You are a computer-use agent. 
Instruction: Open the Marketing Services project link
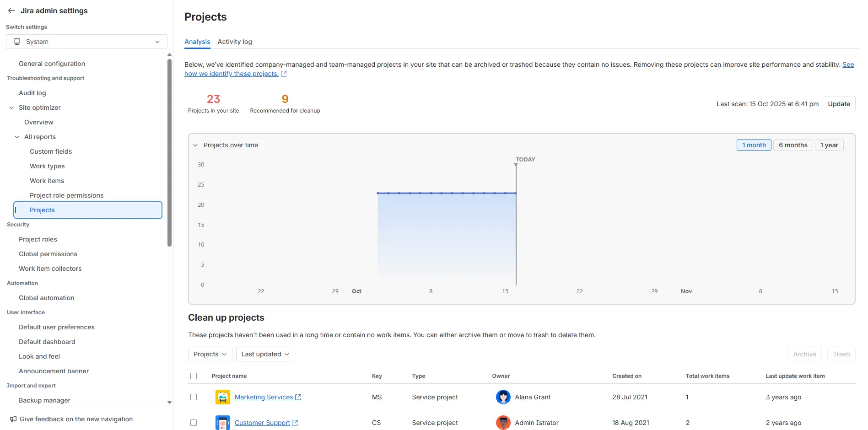264,397
